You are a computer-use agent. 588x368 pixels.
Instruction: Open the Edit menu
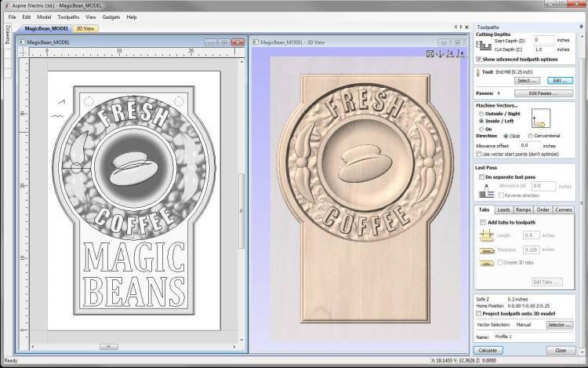[26, 17]
